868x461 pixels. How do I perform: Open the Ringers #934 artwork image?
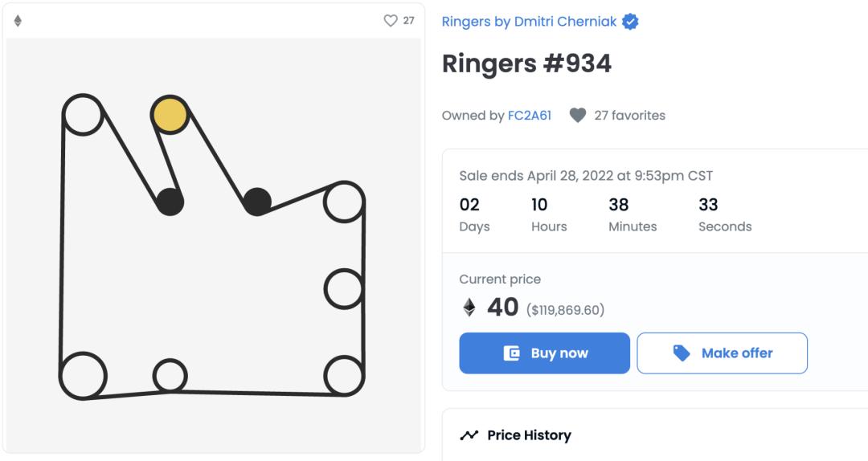tap(214, 245)
